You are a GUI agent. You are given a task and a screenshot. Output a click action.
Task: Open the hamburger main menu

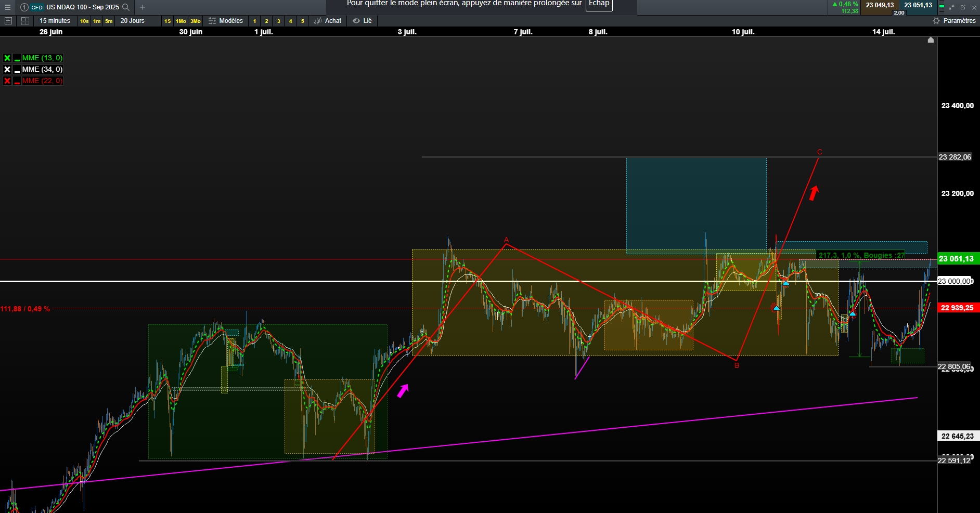coord(8,7)
